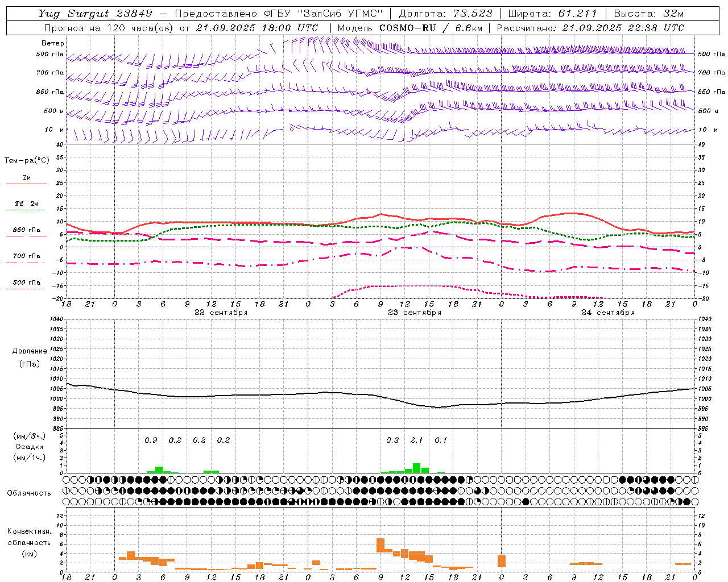Image resolution: width=728 pixels, height=582 pixels.
Task: Click the (мм/3ч.) unit label
Action: click(29, 436)
